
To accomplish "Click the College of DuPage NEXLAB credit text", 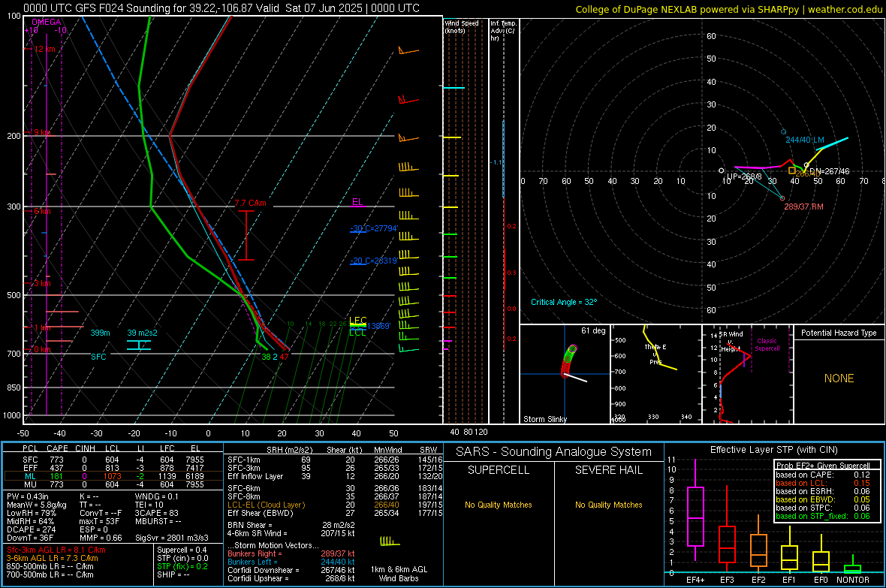I will [x=728, y=9].
